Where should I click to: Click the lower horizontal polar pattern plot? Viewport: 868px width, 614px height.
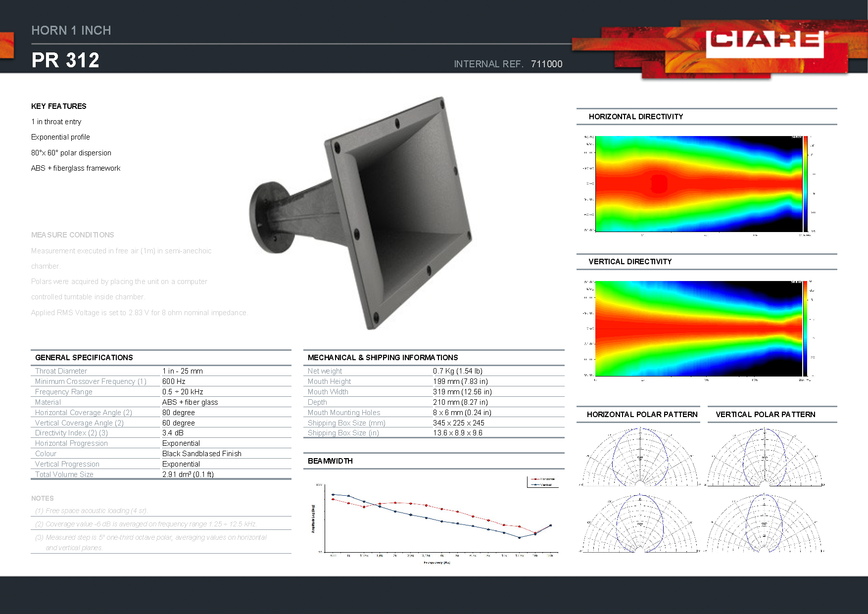tap(640, 523)
